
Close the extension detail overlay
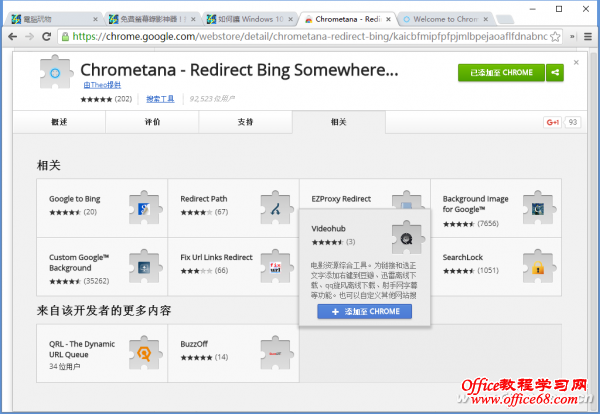576,62
